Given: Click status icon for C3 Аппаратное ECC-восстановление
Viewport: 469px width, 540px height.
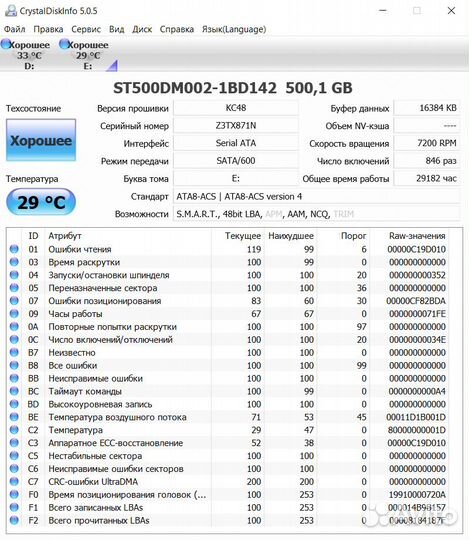Looking at the screenshot, I should [14, 443].
